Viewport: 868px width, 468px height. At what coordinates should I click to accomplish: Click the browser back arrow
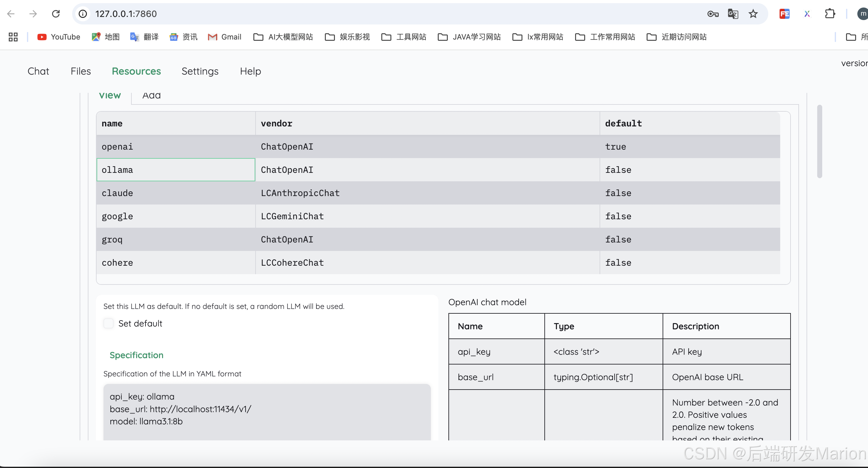tap(11, 14)
